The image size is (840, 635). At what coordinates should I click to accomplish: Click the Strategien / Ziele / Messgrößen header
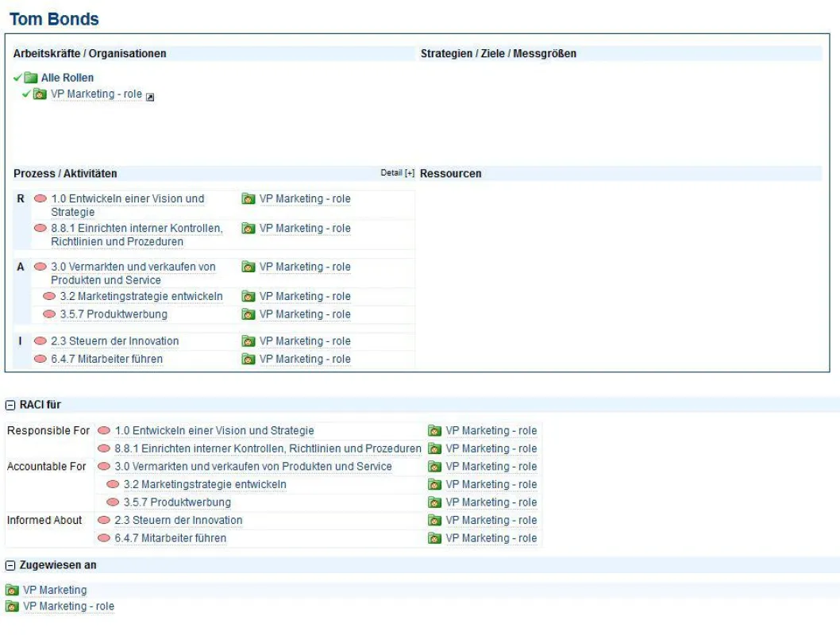[x=499, y=53]
